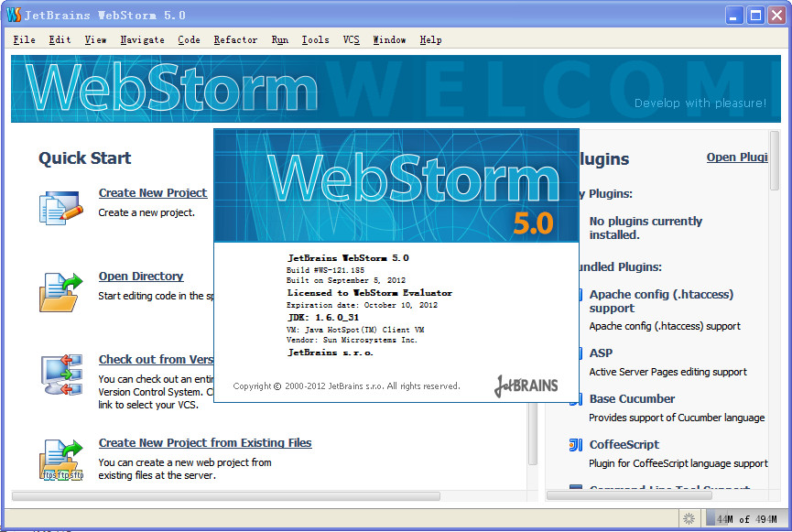
Task: Click the CoffeeScript plugin heading
Action: point(624,445)
